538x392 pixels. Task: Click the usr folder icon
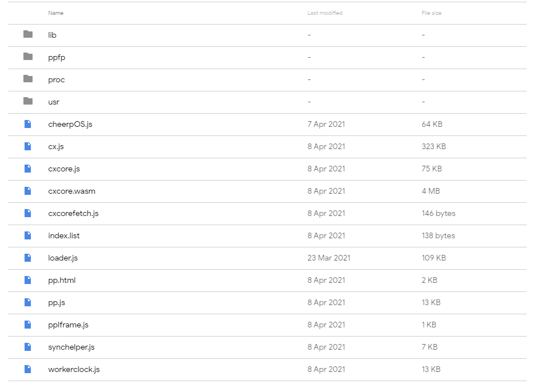click(x=28, y=102)
